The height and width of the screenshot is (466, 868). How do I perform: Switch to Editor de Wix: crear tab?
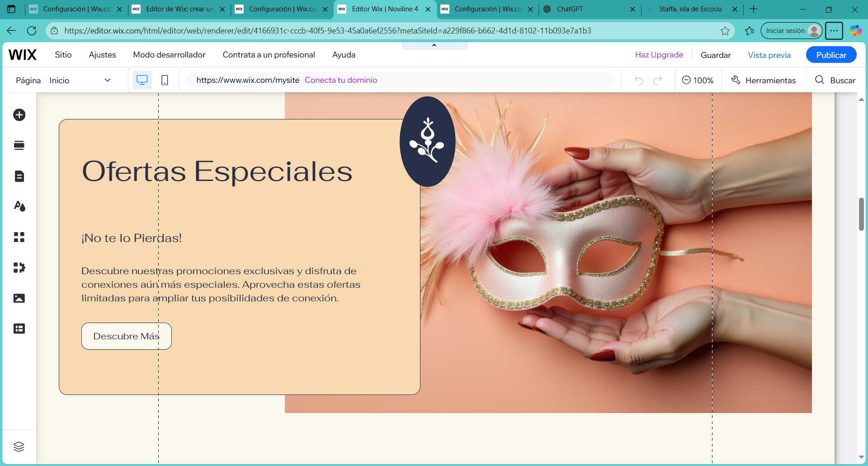[x=179, y=9]
